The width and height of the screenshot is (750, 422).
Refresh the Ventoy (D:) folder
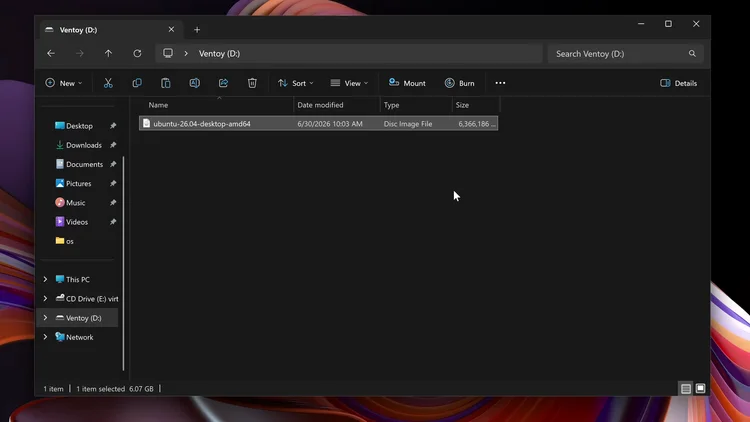point(137,54)
